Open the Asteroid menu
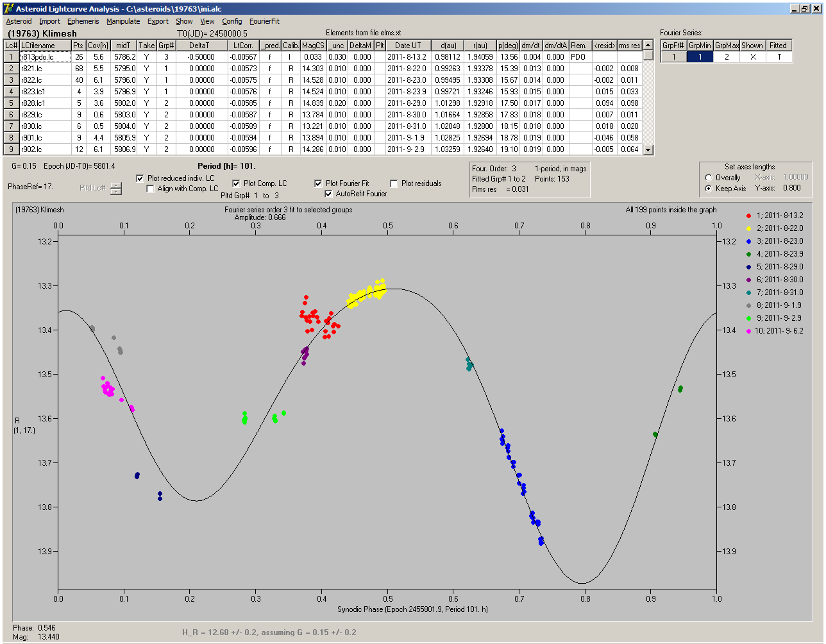The height and width of the screenshot is (644, 826). pos(19,21)
